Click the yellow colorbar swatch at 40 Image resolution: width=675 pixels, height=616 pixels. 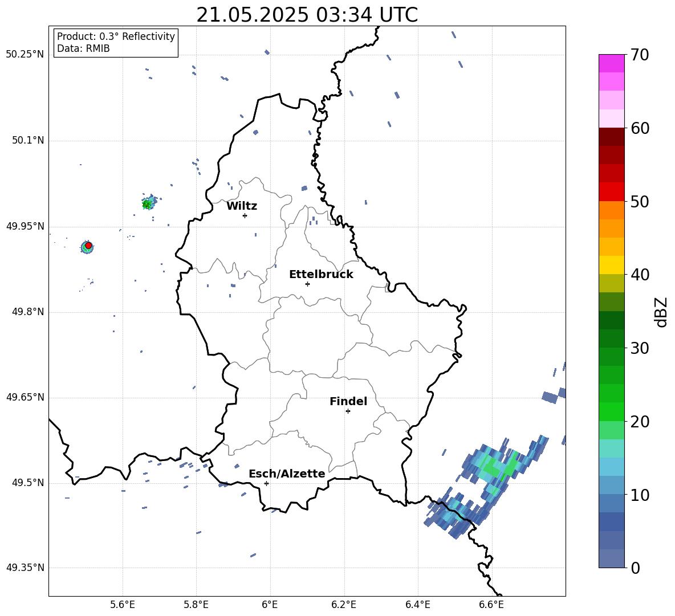611,265
